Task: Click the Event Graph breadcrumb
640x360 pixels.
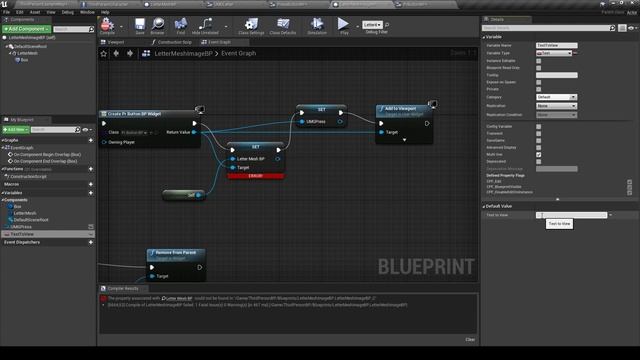Action: point(238,53)
